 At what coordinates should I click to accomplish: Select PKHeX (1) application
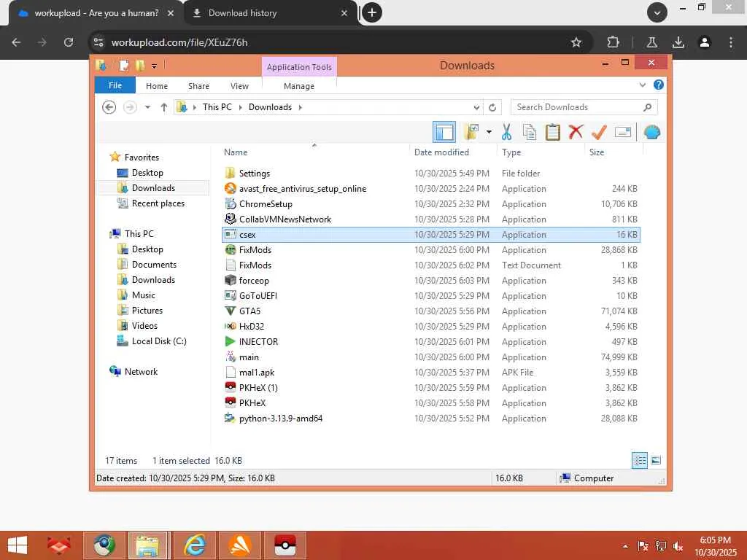tap(430, 388)
